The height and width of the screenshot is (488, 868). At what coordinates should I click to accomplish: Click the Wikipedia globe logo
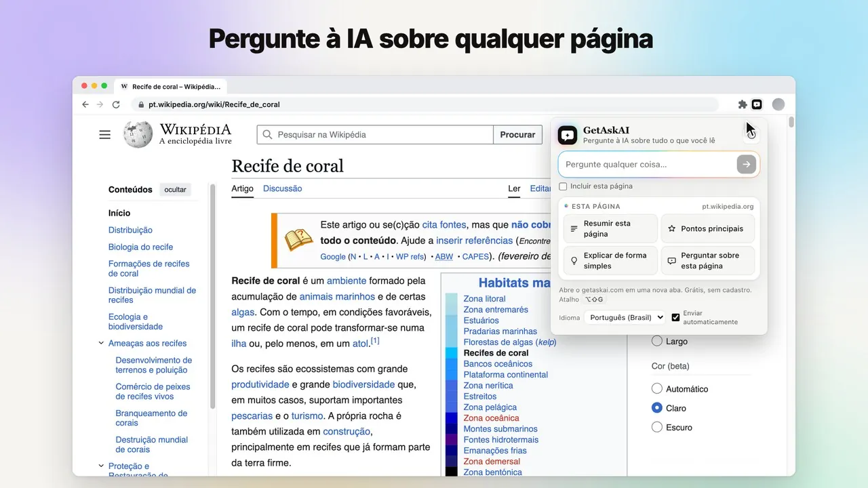click(138, 134)
